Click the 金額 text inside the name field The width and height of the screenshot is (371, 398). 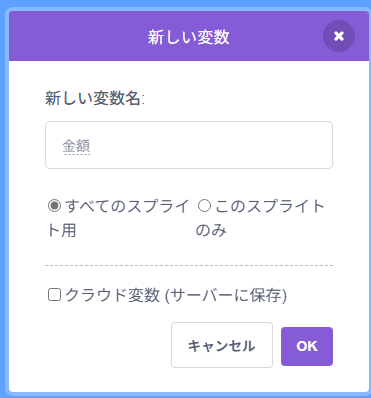pyautogui.click(x=76, y=146)
